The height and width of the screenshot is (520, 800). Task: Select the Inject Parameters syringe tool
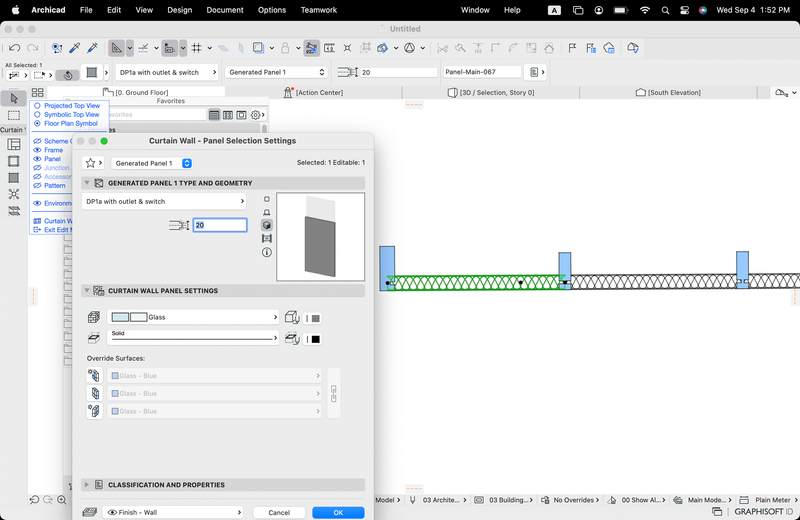pos(92,48)
